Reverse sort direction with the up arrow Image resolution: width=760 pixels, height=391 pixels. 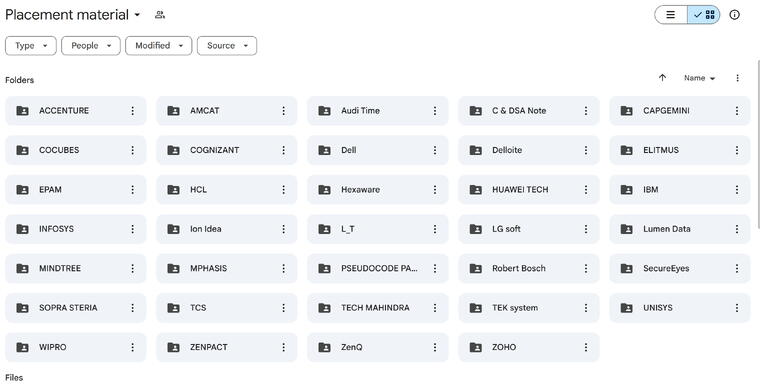coord(662,78)
